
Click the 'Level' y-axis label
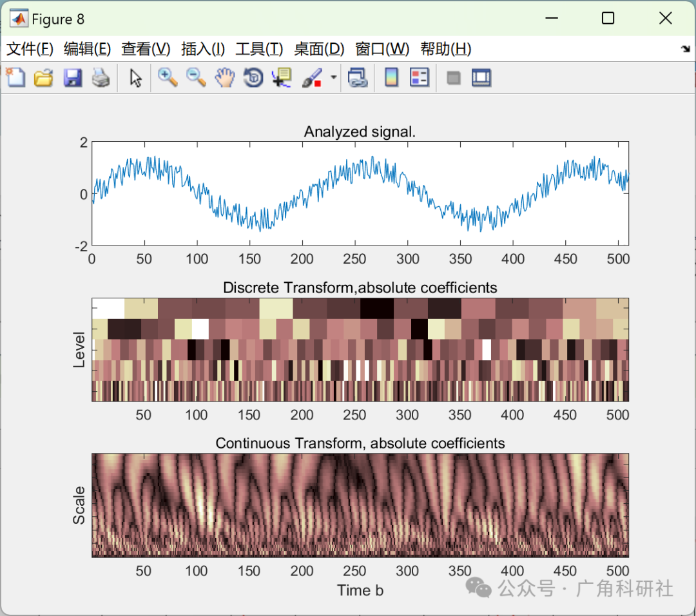coord(79,350)
